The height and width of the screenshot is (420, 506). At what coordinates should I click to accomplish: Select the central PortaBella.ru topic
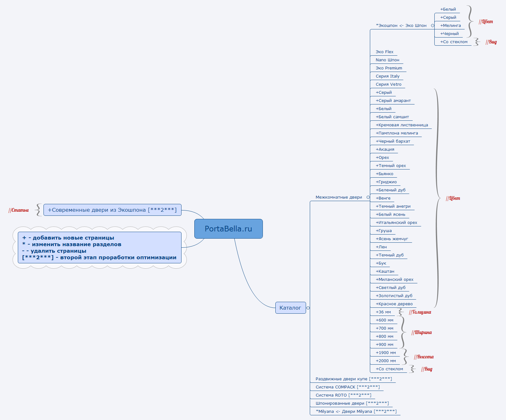(228, 229)
